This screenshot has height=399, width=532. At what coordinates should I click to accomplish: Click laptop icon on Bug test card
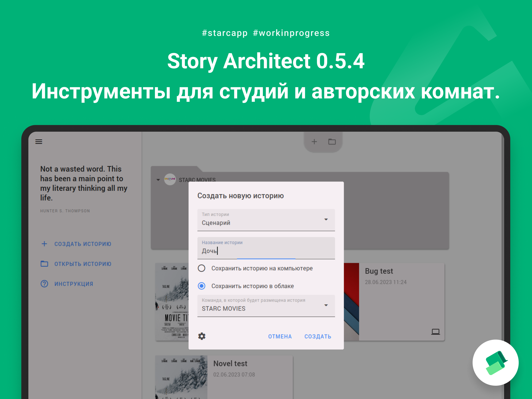point(435,332)
